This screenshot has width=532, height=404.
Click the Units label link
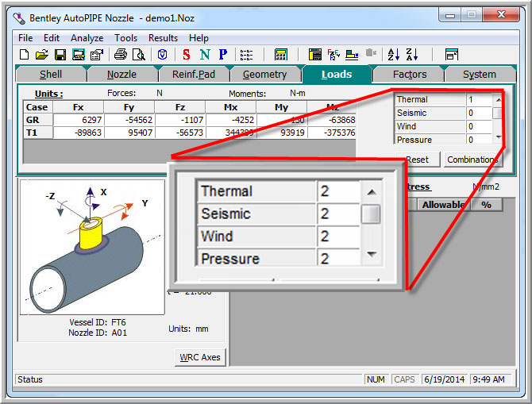[x=49, y=94]
